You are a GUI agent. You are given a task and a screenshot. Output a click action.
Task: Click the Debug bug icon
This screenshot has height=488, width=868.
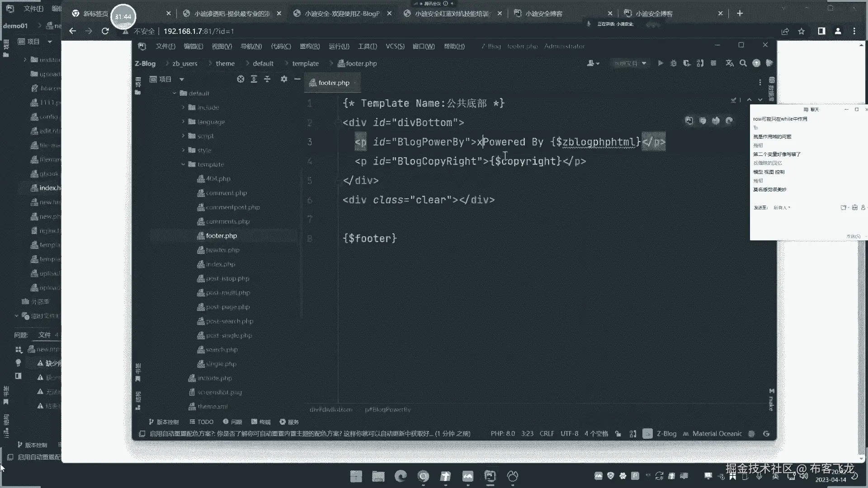click(674, 63)
